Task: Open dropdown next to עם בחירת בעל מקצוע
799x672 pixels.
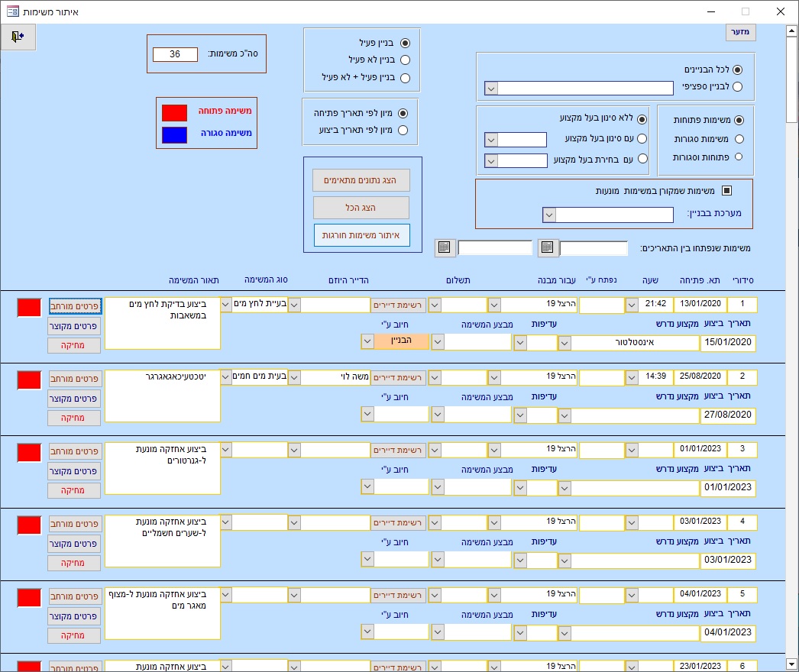Action: click(x=490, y=161)
